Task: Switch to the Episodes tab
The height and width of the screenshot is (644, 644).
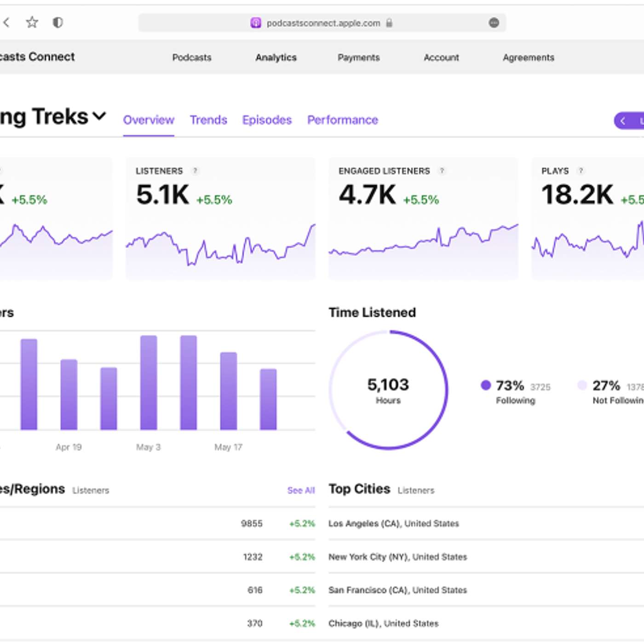Action: coord(267,120)
